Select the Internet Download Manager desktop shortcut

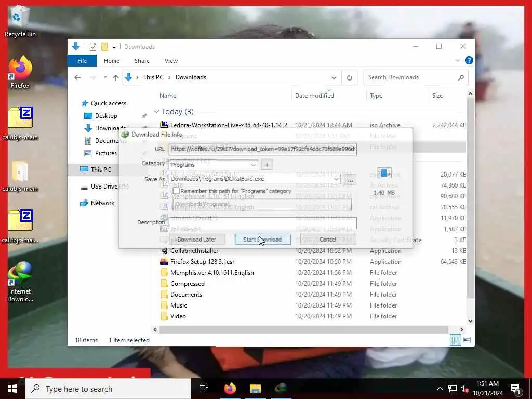pyautogui.click(x=20, y=282)
